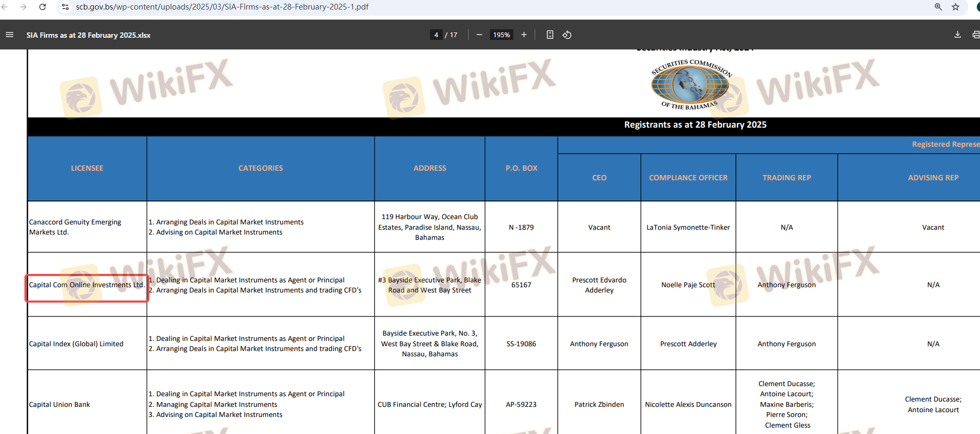The width and height of the screenshot is (980, 434).
Task: Print the PDF document
Action: [x=975, y=35]
